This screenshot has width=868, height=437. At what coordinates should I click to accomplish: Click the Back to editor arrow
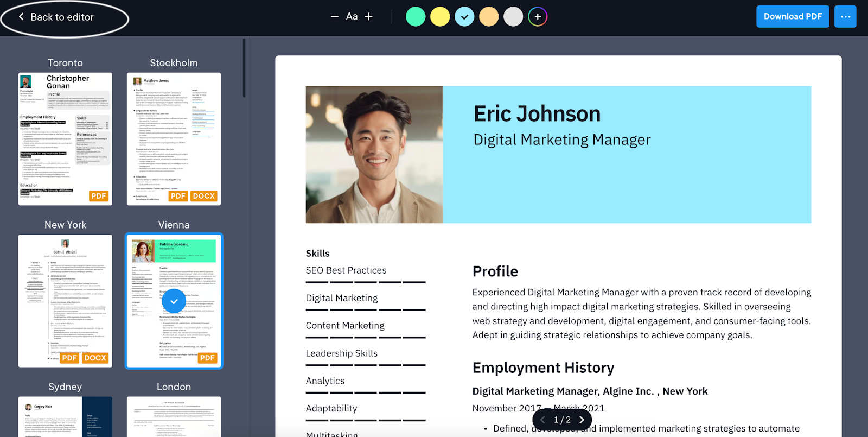(x=21, y=17)
